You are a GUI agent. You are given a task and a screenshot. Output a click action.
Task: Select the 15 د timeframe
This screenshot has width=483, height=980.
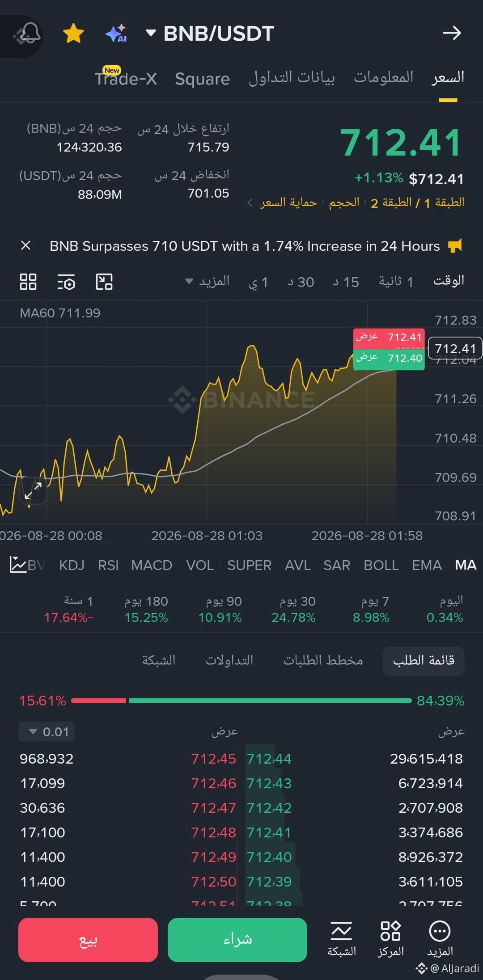346,282
